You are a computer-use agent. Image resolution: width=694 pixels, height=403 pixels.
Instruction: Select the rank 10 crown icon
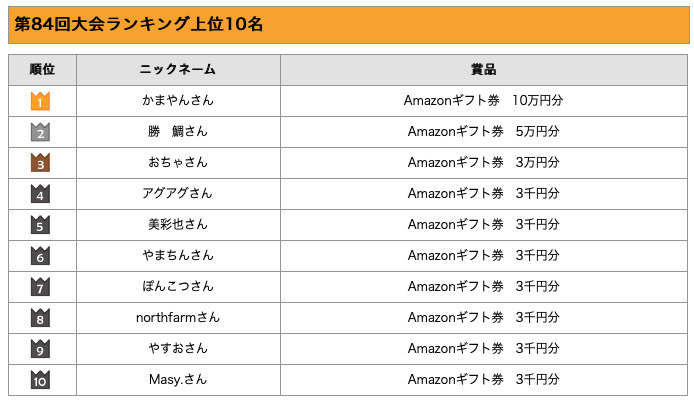pyautogui.click(x=41, y=380)
